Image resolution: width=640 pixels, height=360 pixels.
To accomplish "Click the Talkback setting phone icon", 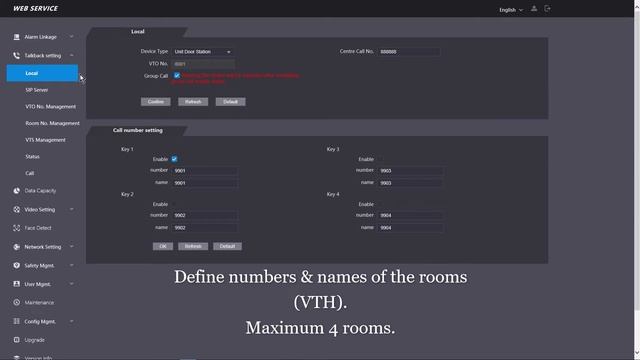I will click(16, 56).
